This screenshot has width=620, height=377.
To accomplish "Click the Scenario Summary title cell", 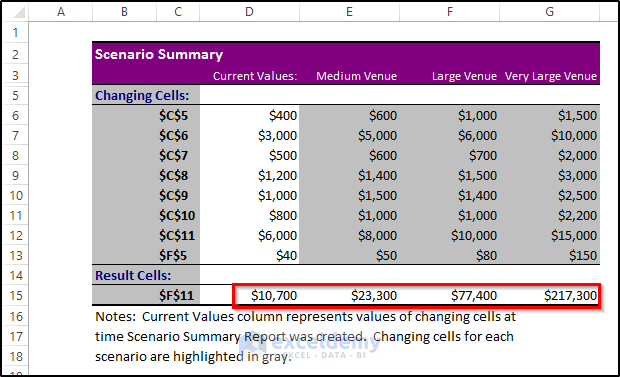I will click(x=159, y=54).
